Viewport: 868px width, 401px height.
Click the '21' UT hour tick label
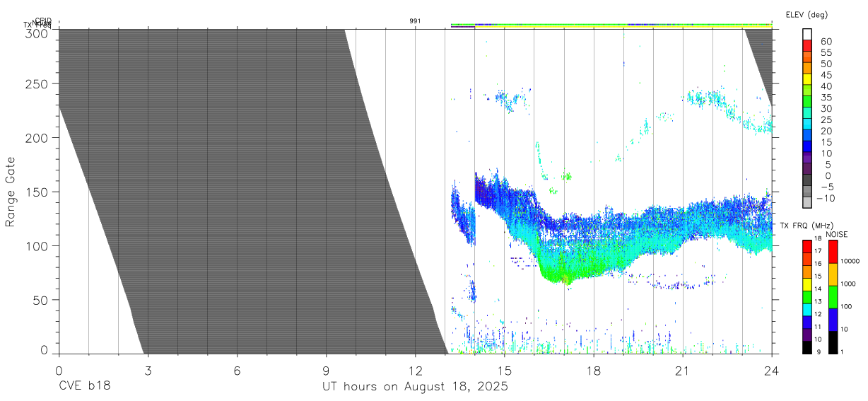[x=683, y=371]
